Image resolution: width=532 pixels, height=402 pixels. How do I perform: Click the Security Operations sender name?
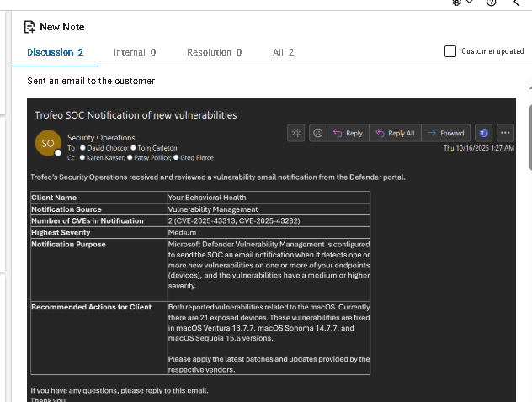coord(101,138)
